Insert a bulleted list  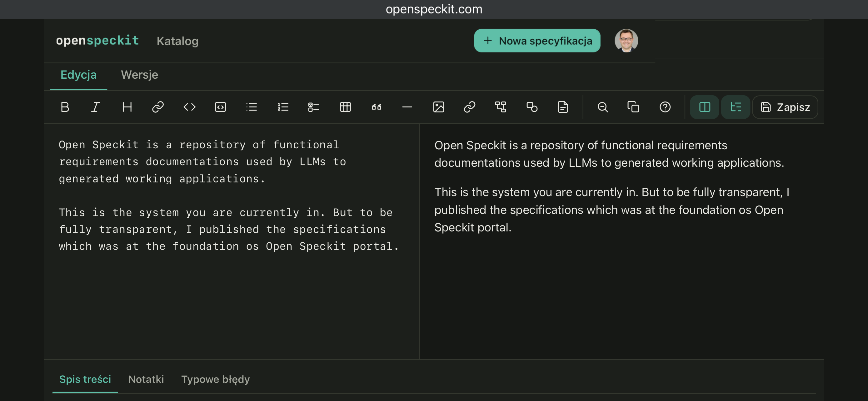coord(252,107)
